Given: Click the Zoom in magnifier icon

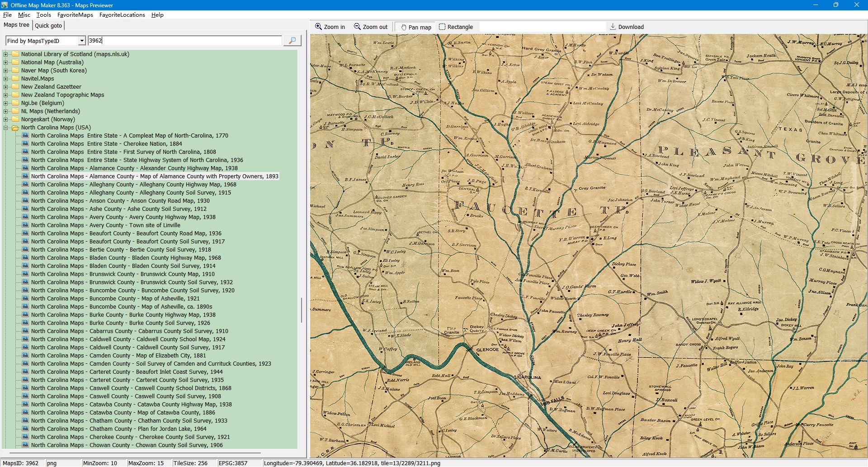Looking at the screenshot, I should coord(318,27).
